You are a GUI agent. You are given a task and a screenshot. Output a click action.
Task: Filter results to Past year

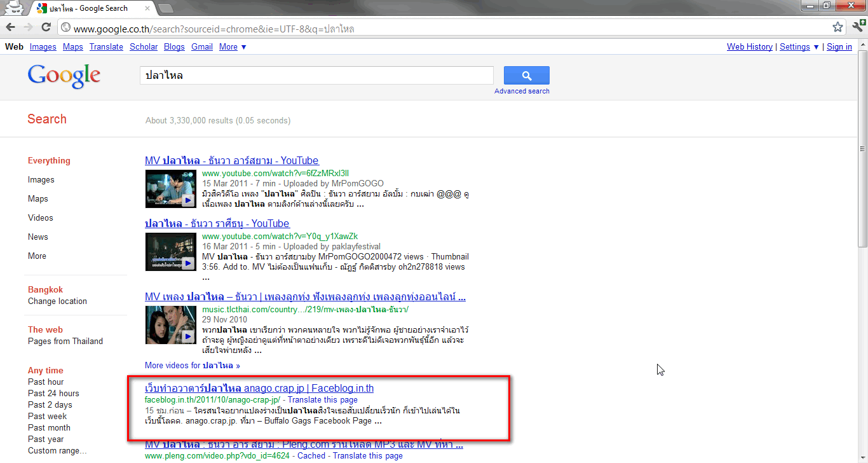[x=46, y=439]
